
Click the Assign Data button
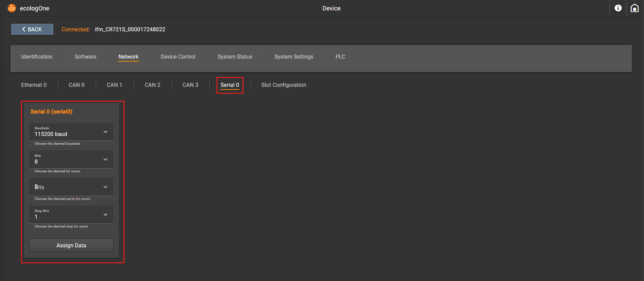coord(71,245)
